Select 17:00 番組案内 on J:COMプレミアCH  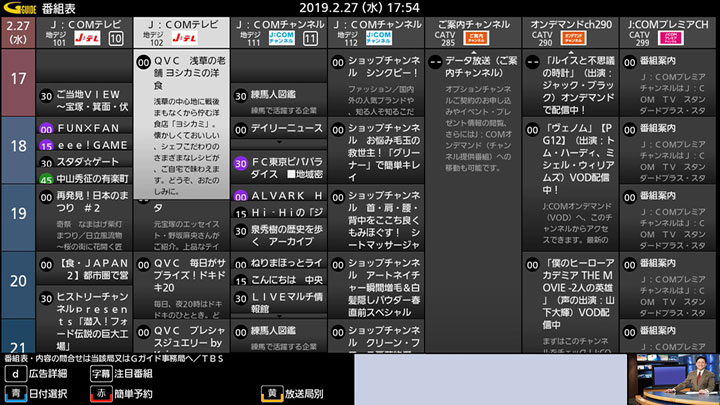[x=669, y=83]
